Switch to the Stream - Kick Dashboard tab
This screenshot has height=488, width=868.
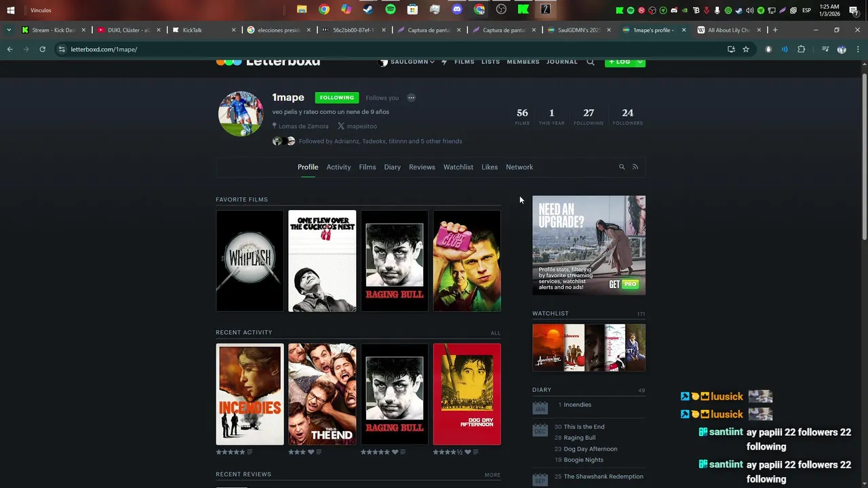coord(54,30)
